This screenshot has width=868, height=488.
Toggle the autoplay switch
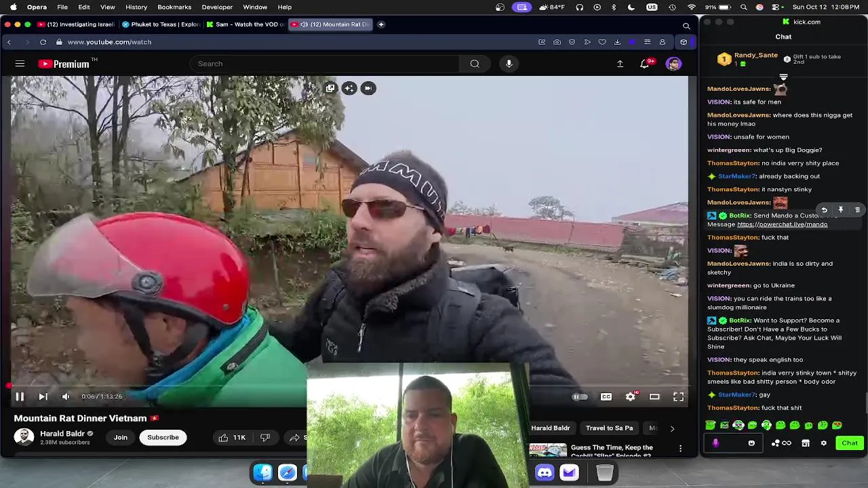580,396
